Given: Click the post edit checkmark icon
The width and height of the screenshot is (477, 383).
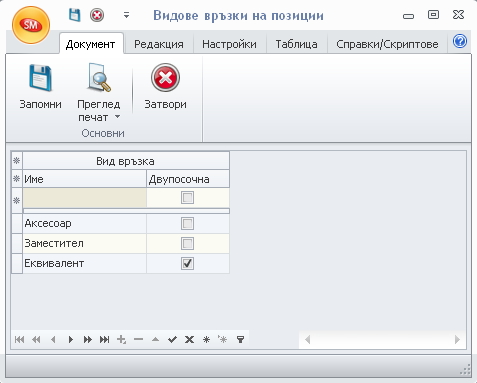Looking at the screenshot, I should [x=172, y=339].
